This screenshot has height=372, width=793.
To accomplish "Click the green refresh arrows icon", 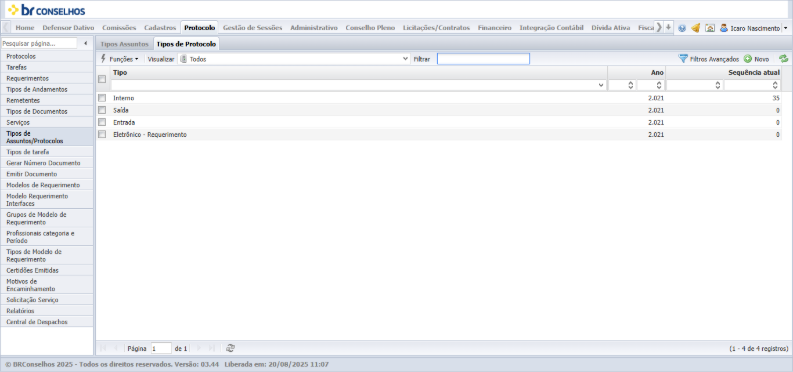I will coord(783,59).
